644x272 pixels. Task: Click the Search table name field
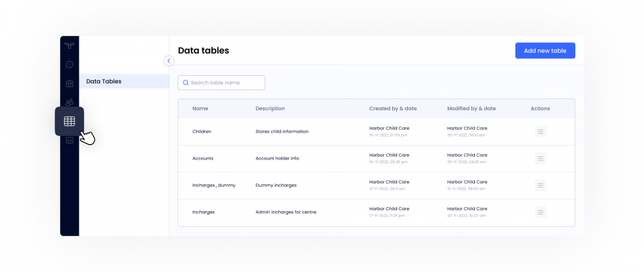(222, 83)
